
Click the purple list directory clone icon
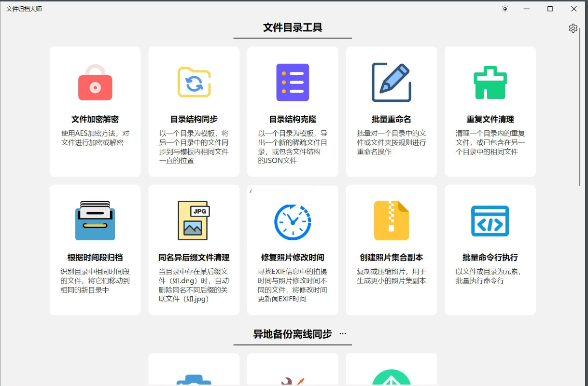coord(293,82)
